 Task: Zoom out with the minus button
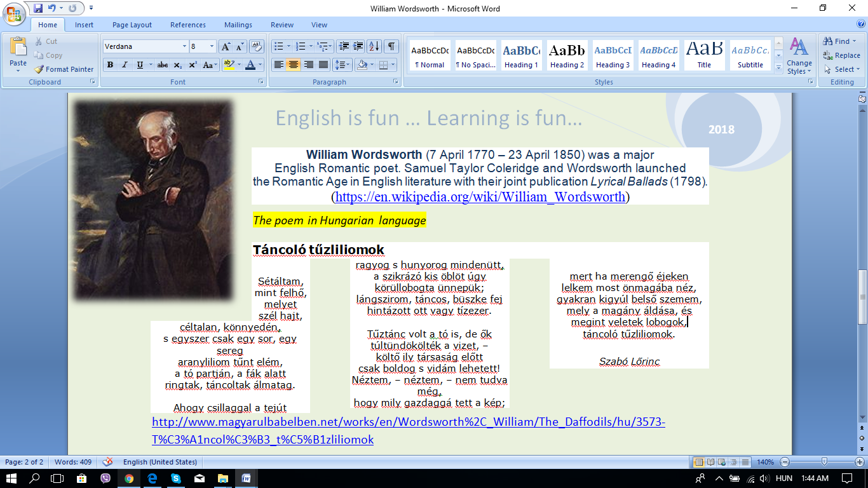point(785,462)
